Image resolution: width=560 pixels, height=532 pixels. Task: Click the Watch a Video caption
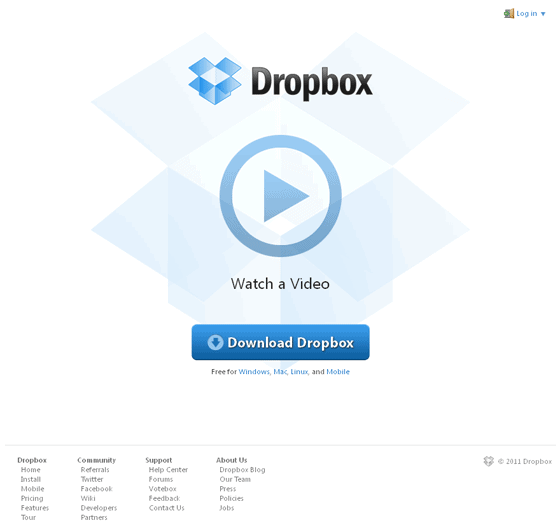(280, 284)
